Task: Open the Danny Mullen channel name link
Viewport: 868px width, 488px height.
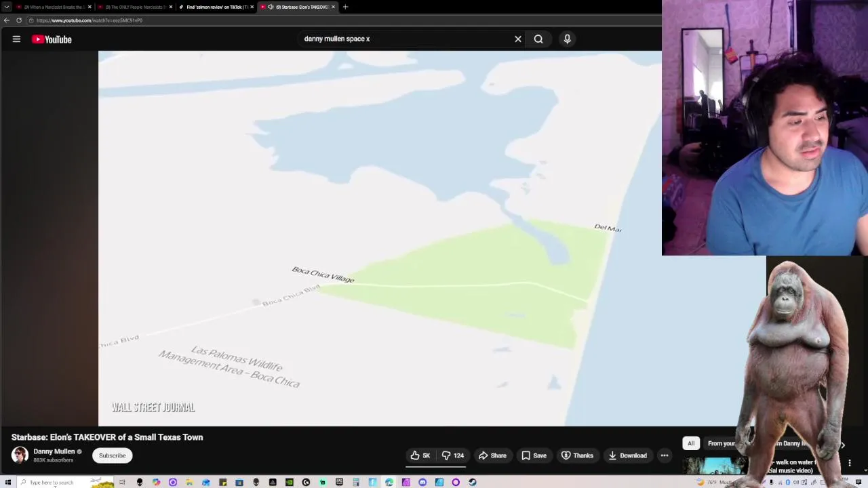Action: [x=54, y=451]
